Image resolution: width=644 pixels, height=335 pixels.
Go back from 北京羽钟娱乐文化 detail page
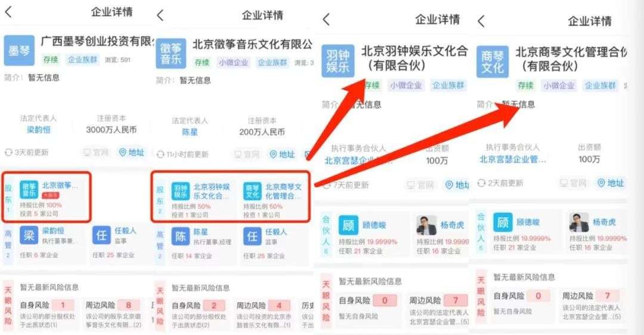tap(326, 19)
